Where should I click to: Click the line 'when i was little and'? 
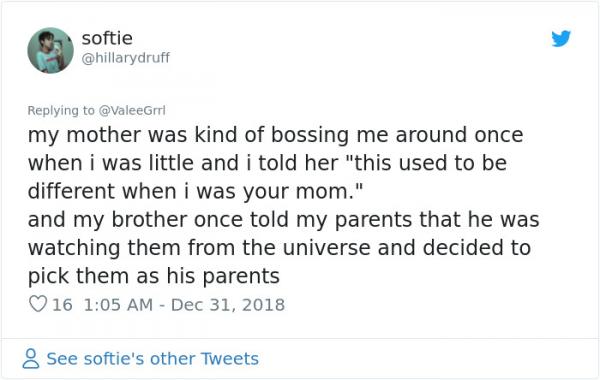pyautogui.click(x=267, y=163)
